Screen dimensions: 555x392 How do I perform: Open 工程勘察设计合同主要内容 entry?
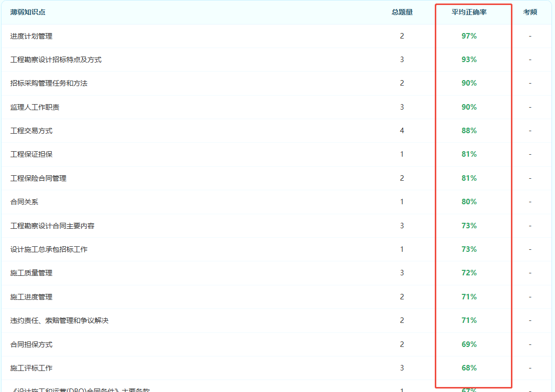(52, 226)
